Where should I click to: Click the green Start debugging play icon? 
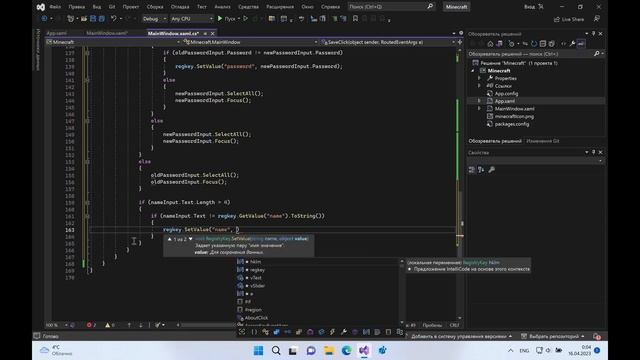tap(220, 19)
